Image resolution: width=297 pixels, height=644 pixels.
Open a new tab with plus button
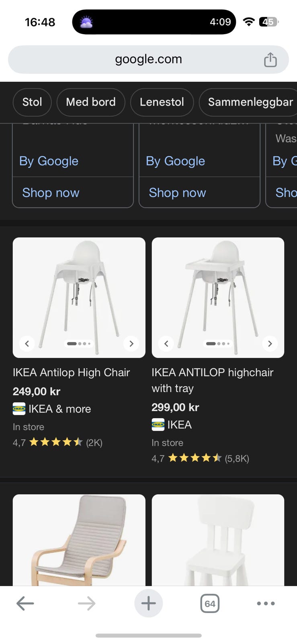tap(148, 603)
